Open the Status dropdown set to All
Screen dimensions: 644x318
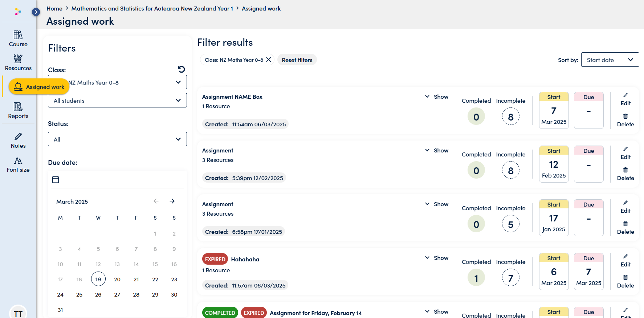point(117,139)
